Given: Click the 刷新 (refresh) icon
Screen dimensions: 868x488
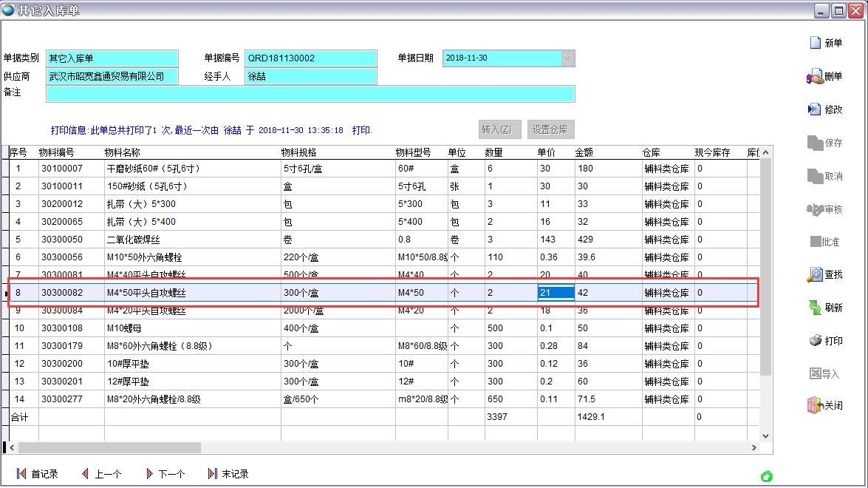Looking at the screenshot, I should point(815,308).
